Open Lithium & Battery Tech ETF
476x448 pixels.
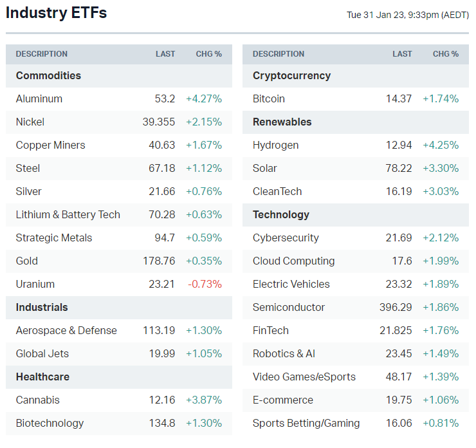(x=68, y=214)
